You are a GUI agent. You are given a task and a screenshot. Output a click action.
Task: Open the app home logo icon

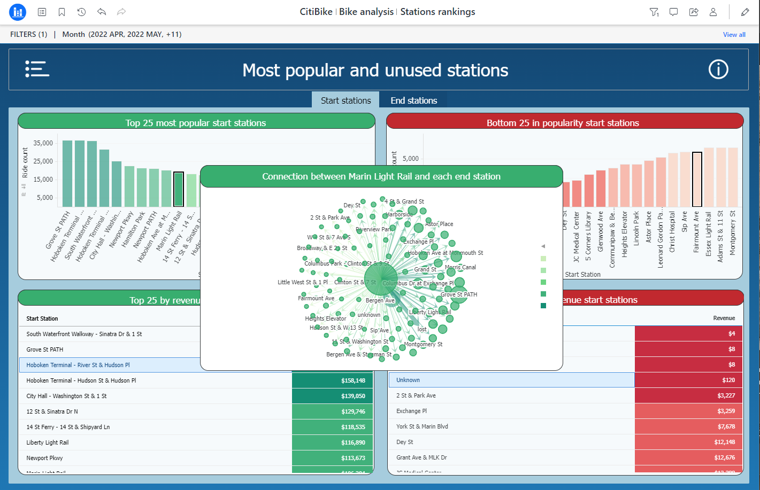[17, 12]
